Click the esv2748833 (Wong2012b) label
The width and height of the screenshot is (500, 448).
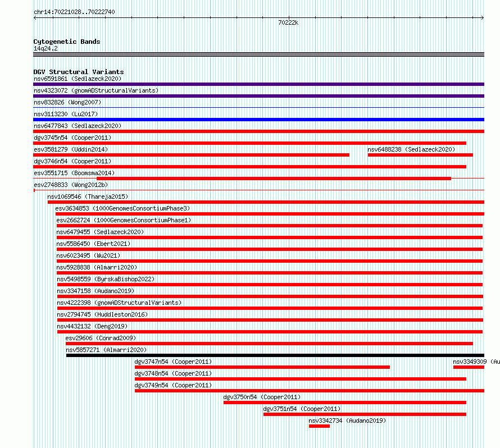(71, 185)
